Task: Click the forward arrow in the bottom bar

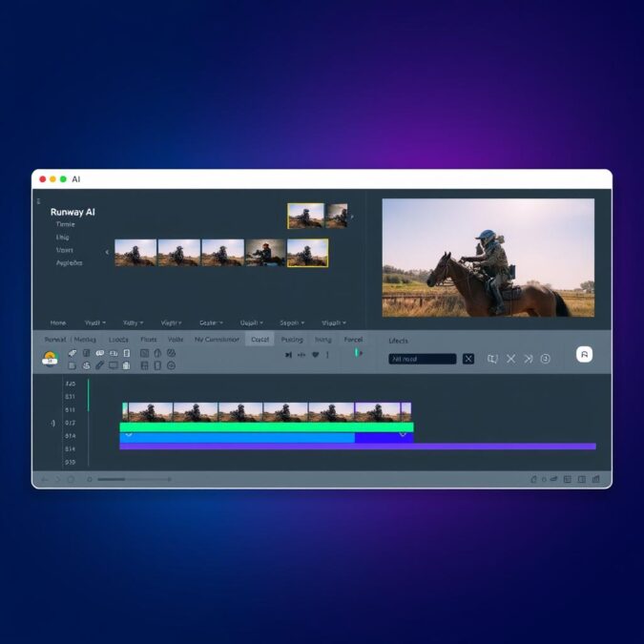Action: pos(57,479)
